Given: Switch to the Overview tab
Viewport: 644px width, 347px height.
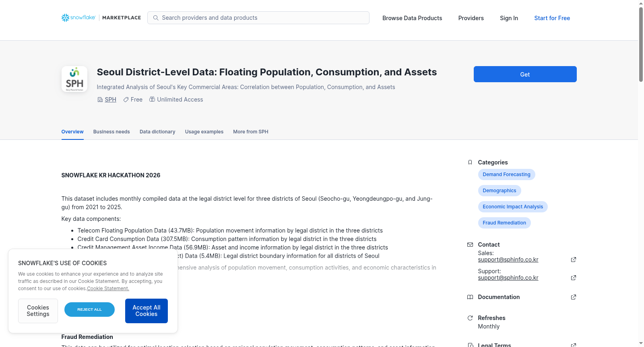Looking at the screenshot, I should (72, 132).
